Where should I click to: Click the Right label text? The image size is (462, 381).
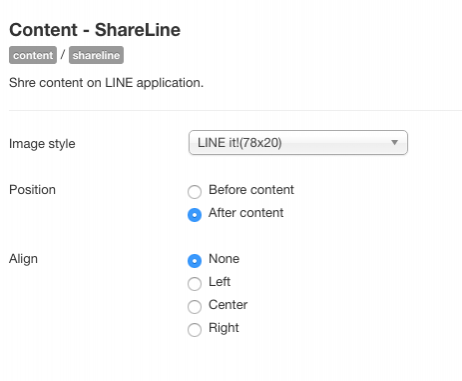click(224, 328)
